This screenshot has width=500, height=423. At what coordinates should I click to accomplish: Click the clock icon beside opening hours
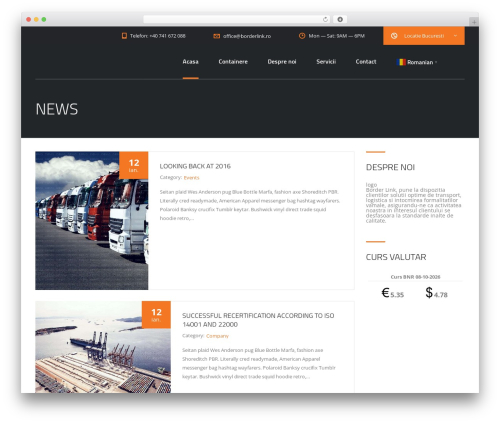(x=302, y=36)
